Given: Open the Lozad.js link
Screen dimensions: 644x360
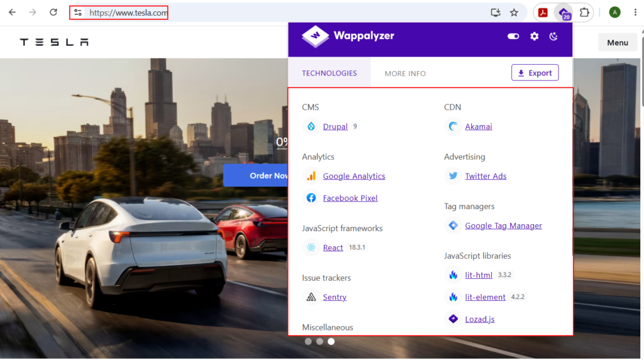Looking at the screenshot, I should pos(480,319).
